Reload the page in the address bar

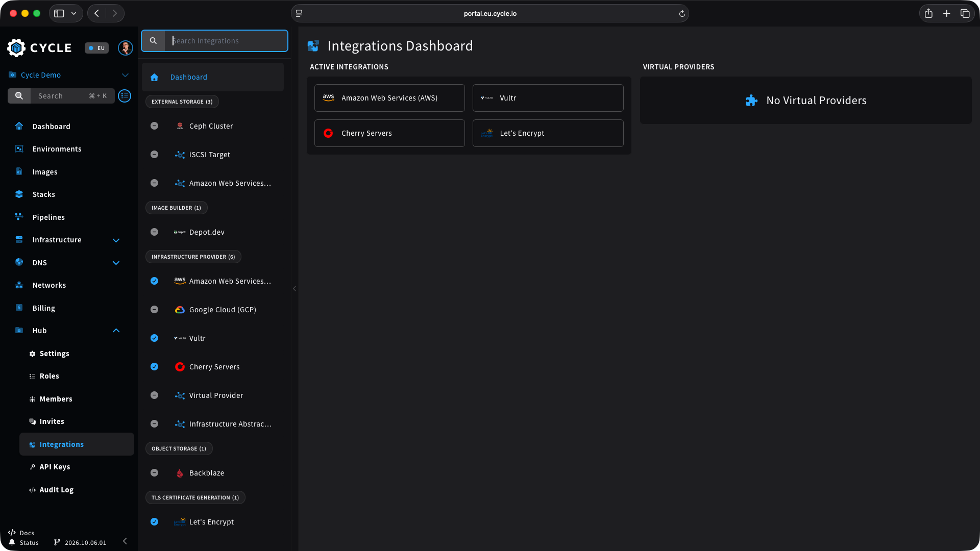682,14
